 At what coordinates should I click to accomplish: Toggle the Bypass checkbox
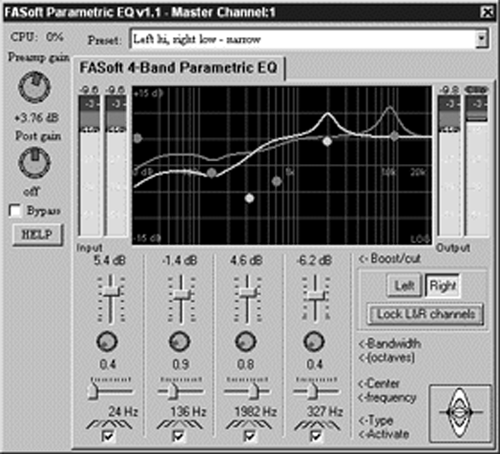pyautogui.click(x=15, y=211)
